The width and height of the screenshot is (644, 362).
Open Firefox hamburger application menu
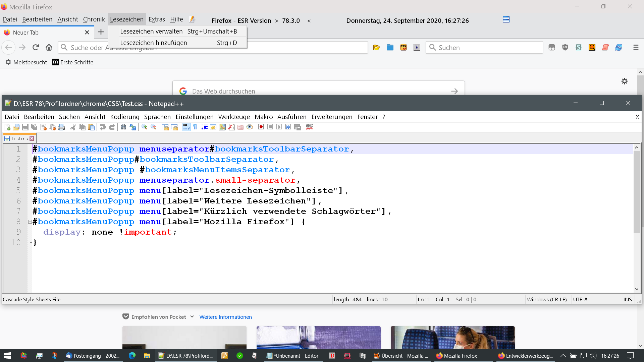pos(636,48)
